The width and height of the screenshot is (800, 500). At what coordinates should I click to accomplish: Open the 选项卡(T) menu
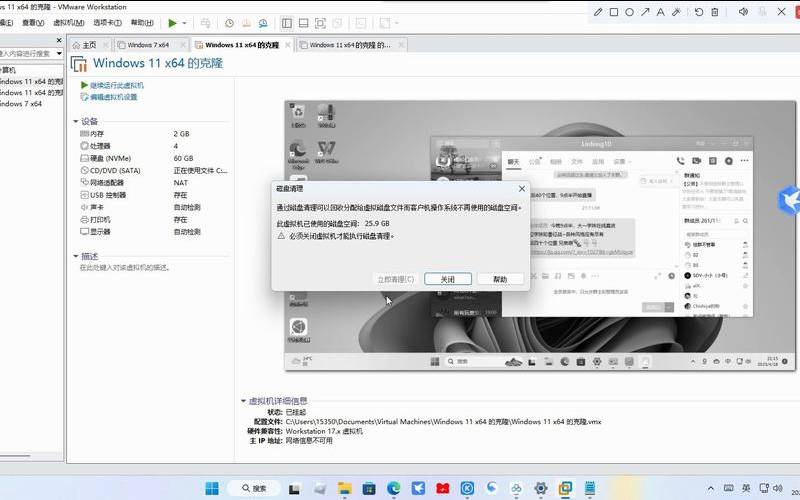coord(107,23)
